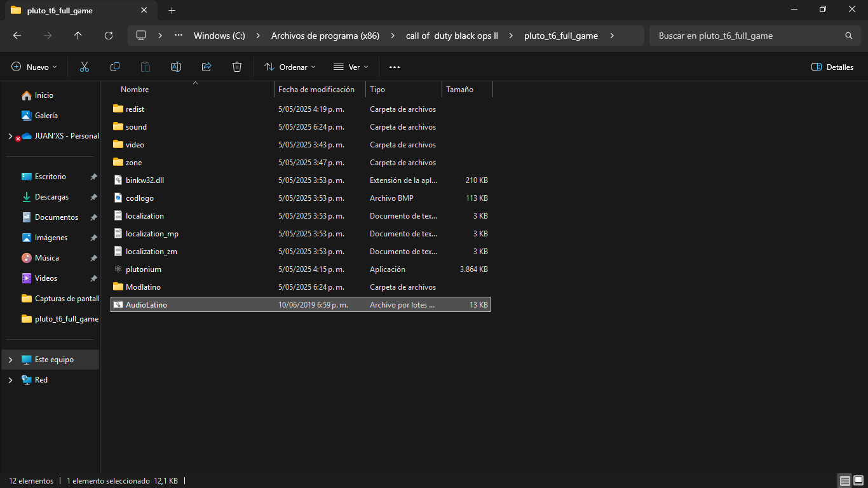The width and height of the screenshot is (868, 488).
Task: Expand JUAN'XS - Personal OneDrive node
Action: point(10,136)
